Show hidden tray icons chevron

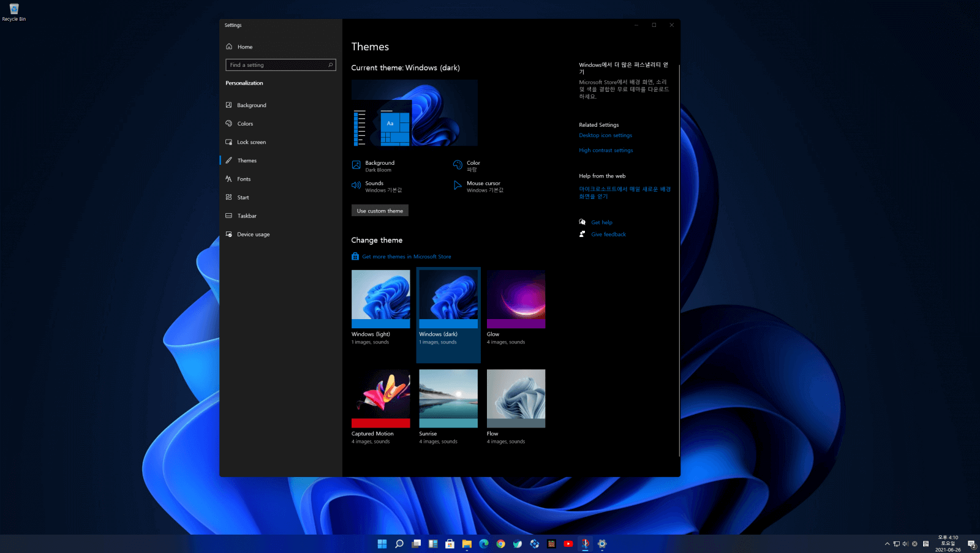(x=887, y=544)
